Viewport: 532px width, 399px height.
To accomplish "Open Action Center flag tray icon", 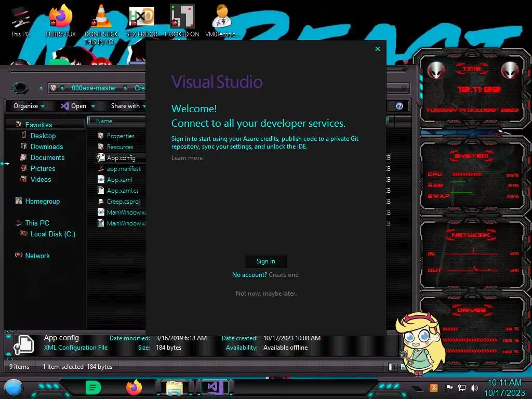I will click(449, 388).
